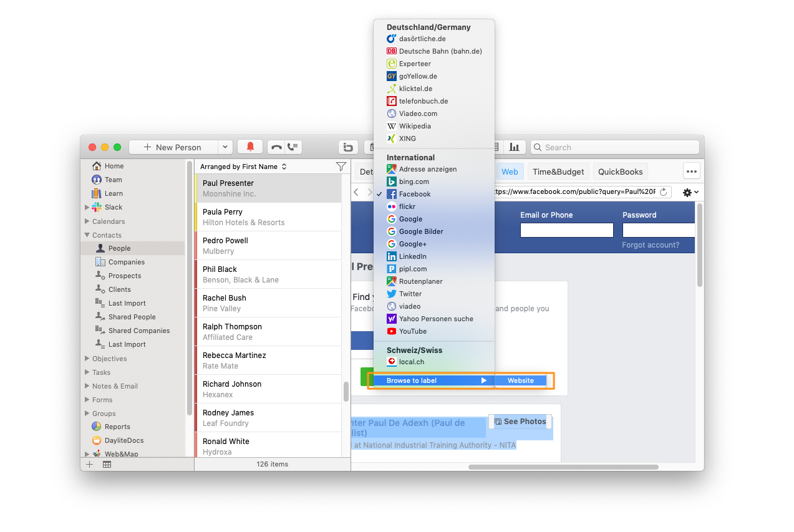Expand the Objectives sidebar section
Viewport: 794px width, 532px height.
pyautogui.click(x=87, y=359)
